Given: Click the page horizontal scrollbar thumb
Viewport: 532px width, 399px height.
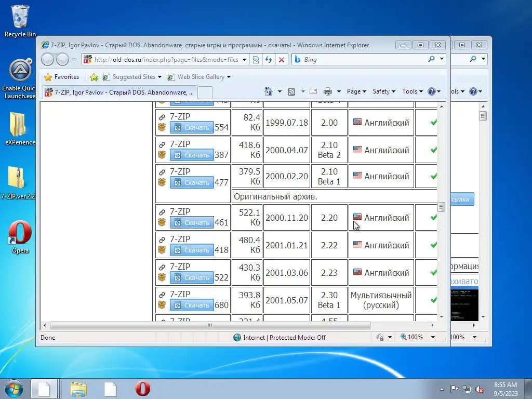Looking at the screenshot, I should click(x=210, y=325).
